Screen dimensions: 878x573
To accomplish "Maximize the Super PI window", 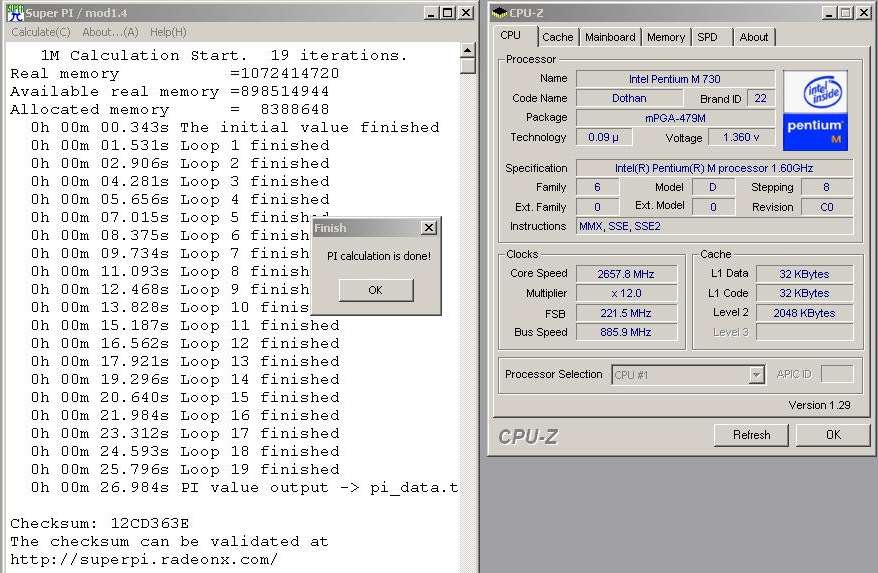I will click(448, 12).
